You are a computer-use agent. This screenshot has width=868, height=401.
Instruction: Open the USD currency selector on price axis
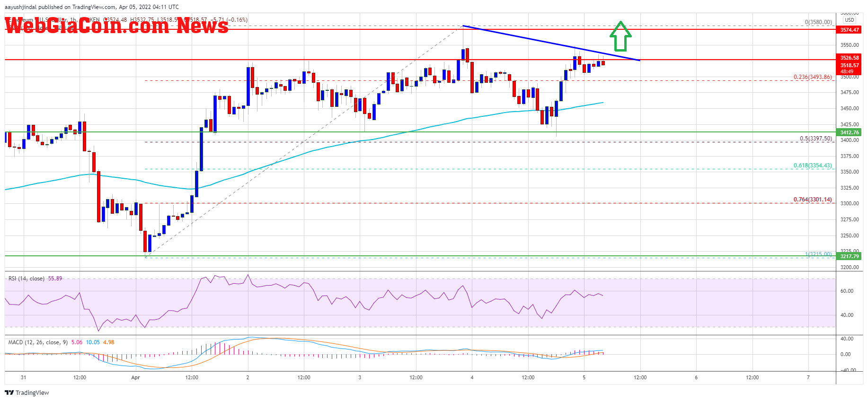click(850, 20)
